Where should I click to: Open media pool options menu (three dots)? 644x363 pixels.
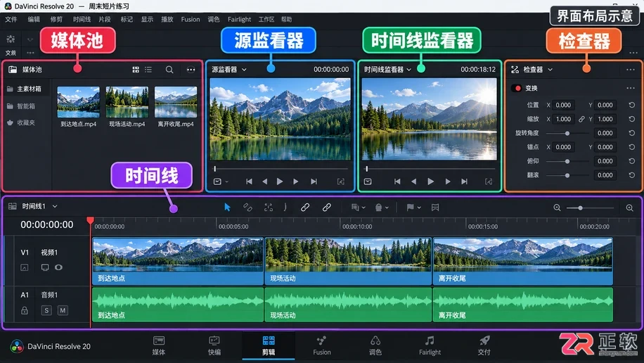[191, 70]
